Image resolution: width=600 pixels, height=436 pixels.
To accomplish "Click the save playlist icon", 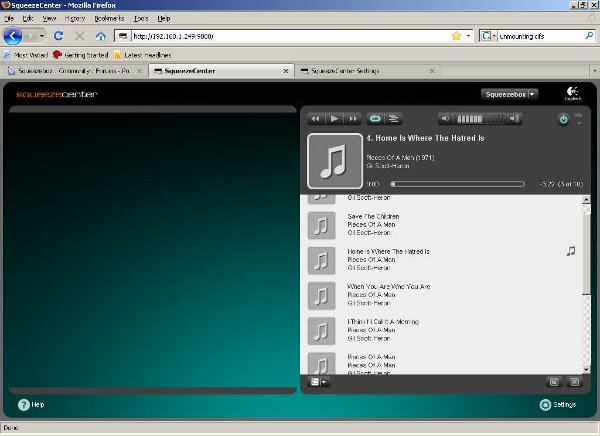I will [x=553, y=382].
